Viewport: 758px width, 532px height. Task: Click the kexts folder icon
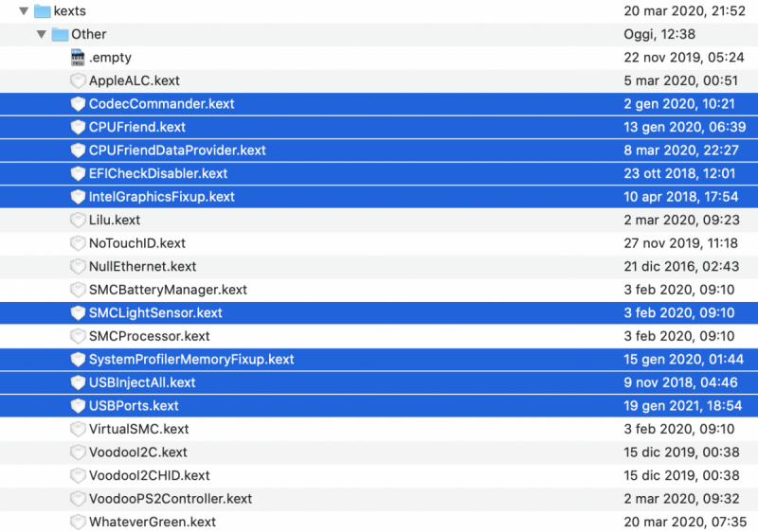pos(43,10)
